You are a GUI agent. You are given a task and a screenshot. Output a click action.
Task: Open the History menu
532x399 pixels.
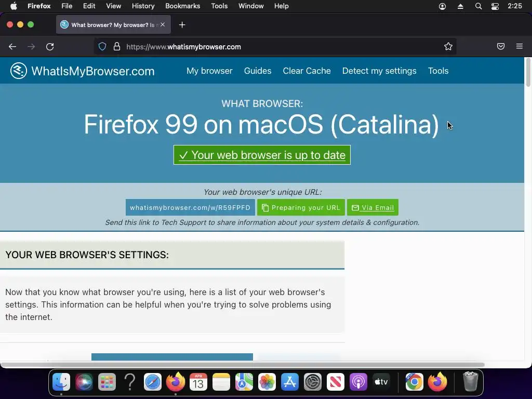143,6
